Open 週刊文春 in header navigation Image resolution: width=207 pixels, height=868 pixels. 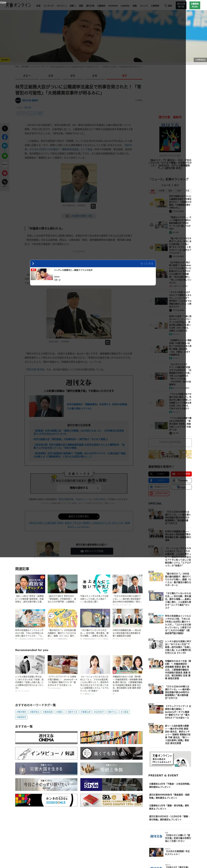pos(90,6)
